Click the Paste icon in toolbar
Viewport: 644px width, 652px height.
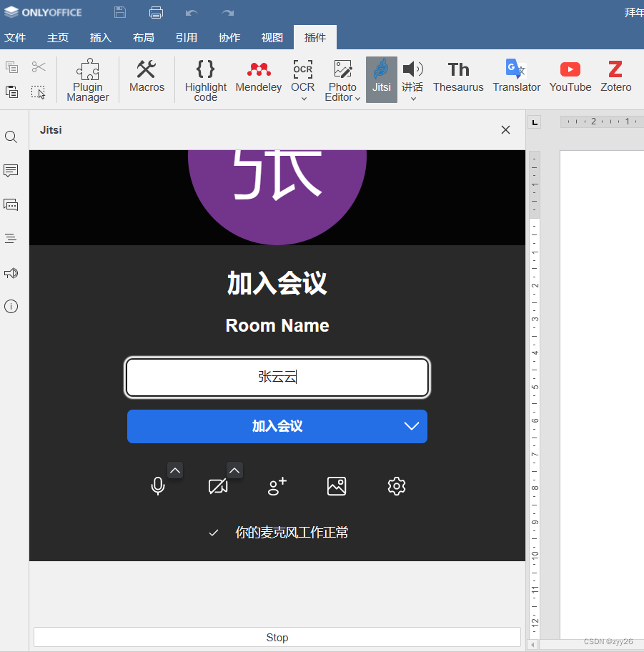coord(11,92)
